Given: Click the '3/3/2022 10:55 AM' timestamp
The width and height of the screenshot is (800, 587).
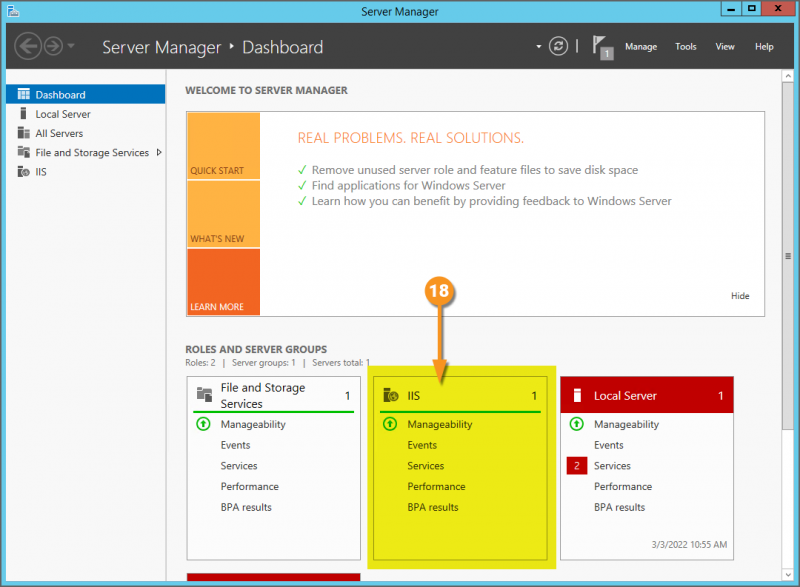Looking at the screenshot, I should tap(689, 545).
